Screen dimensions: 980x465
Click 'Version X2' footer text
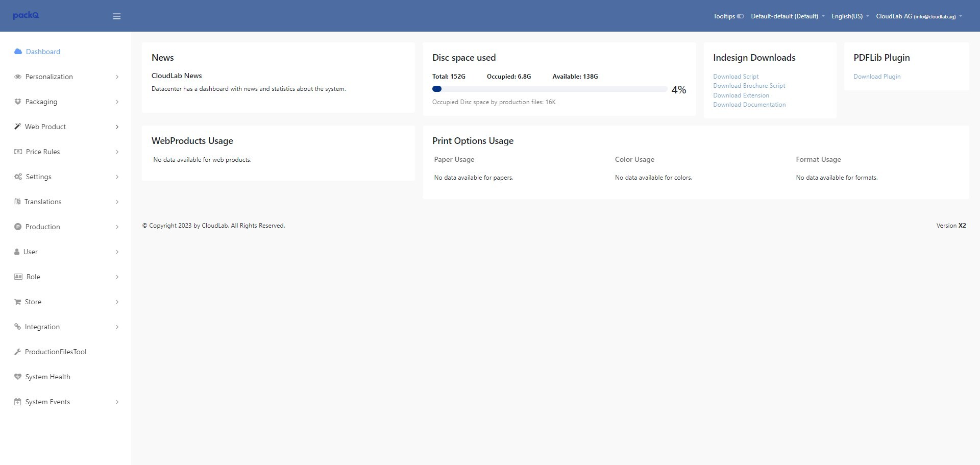pos(951,226)
